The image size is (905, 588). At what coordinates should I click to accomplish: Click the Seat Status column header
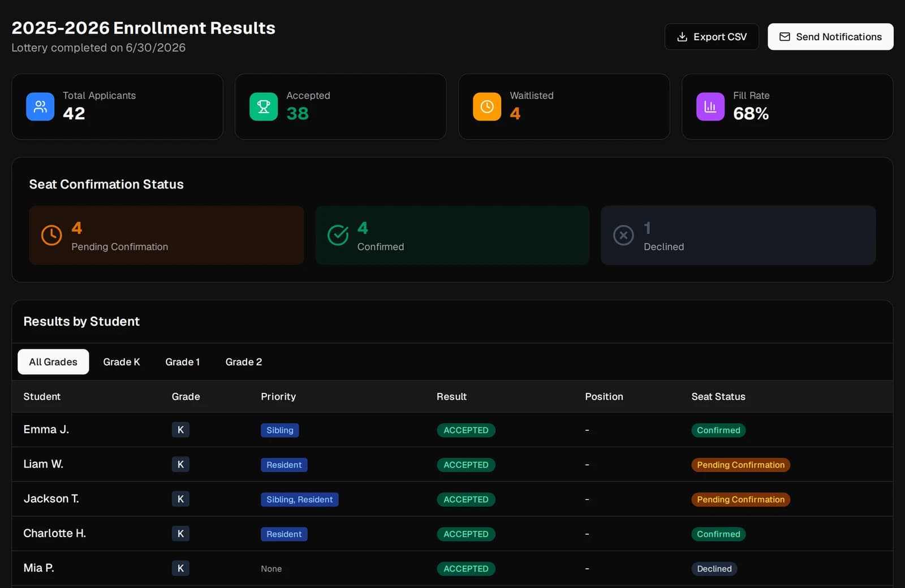coord(718,396)
